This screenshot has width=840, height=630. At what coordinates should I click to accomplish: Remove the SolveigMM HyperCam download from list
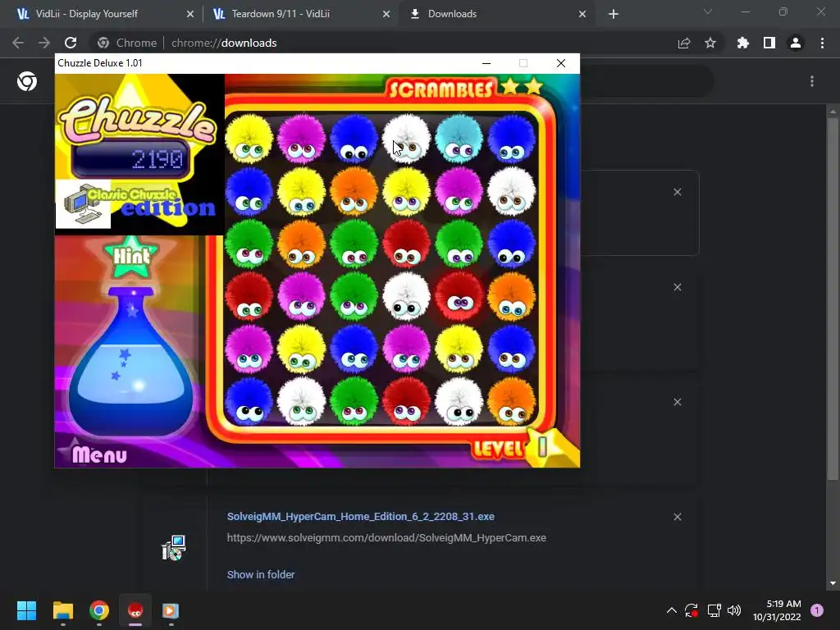click(677, 517)
